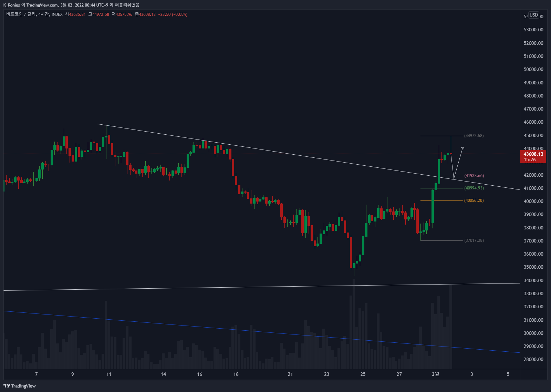The height and width of the screenshot is (392, 551).
Task: Click the date label 25 on time axis
Action: [x=363, y=374]
